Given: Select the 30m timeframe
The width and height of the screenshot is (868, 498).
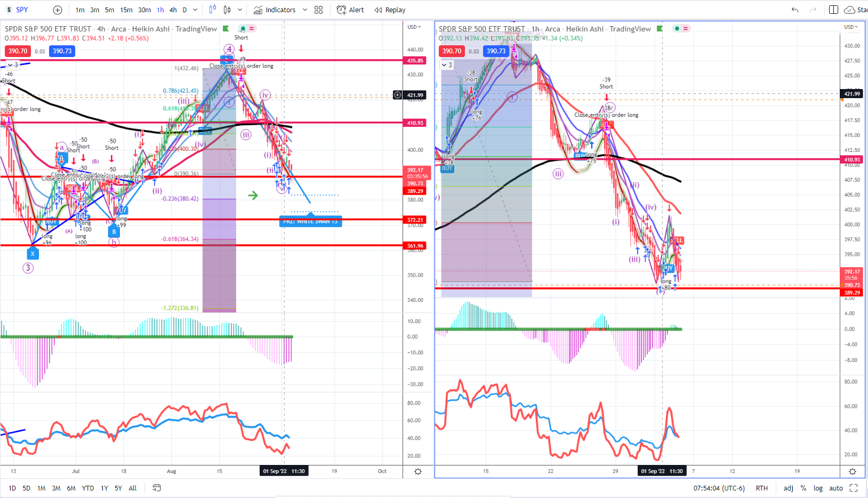Looking at the screenshot, I should click(144, 10).
